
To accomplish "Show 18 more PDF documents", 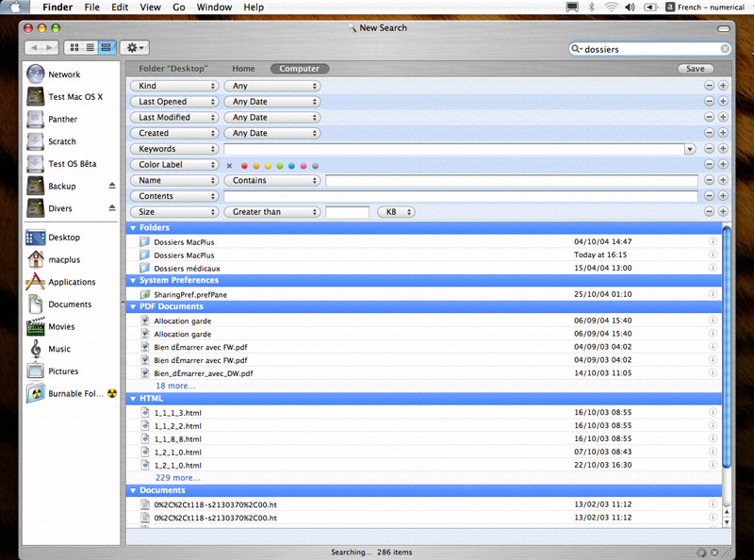I will pyautogui.click(x=175, y=386).
